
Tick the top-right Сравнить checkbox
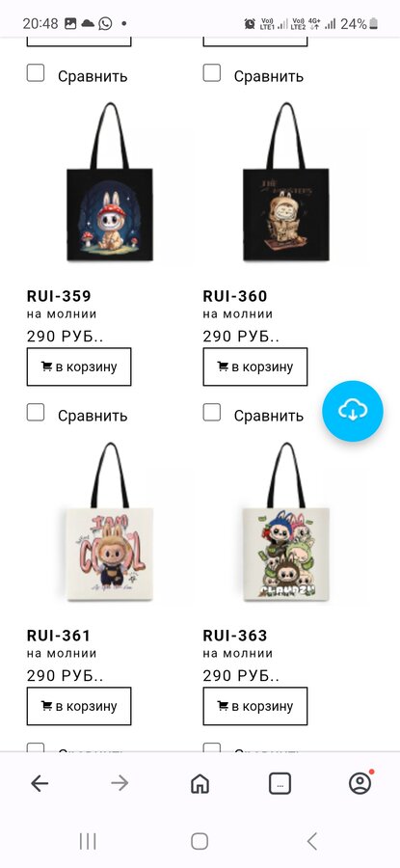click(212, 73)
